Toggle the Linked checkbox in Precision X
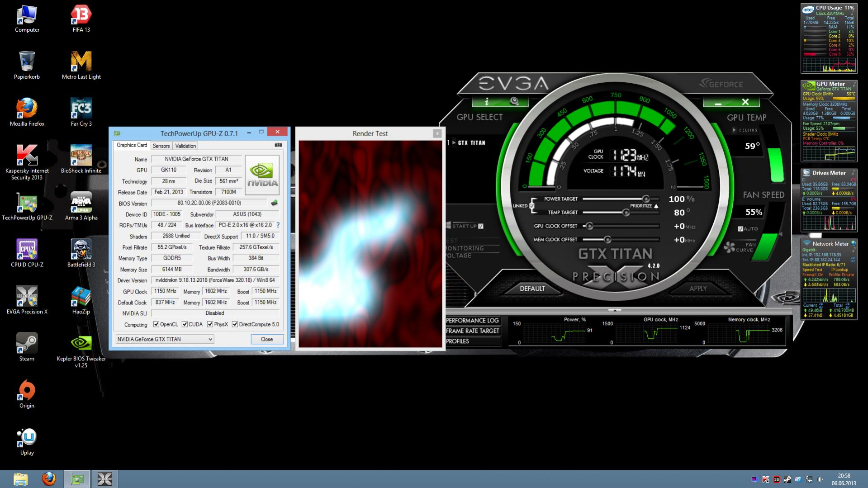The width and height of the screenshot is (868, 488). coord(532,206)
